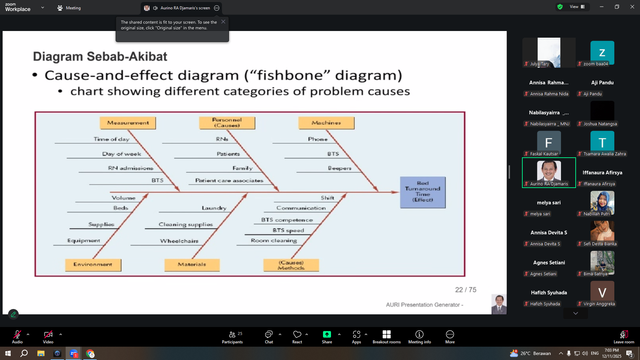640x360 pixels.
Task: Select Virgin Anggreka participant tile
Action: (602, 292)
